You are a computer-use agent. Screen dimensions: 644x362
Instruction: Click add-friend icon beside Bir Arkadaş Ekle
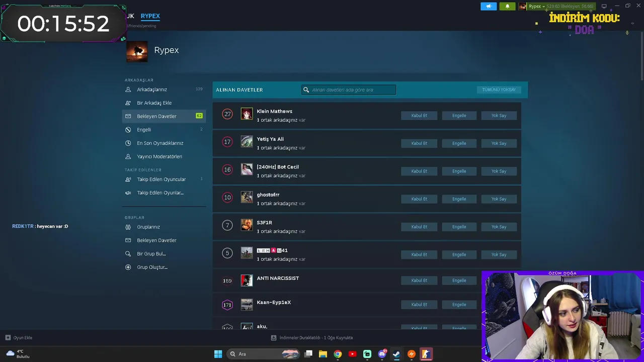pyautogui.click(x=128, y=103)
